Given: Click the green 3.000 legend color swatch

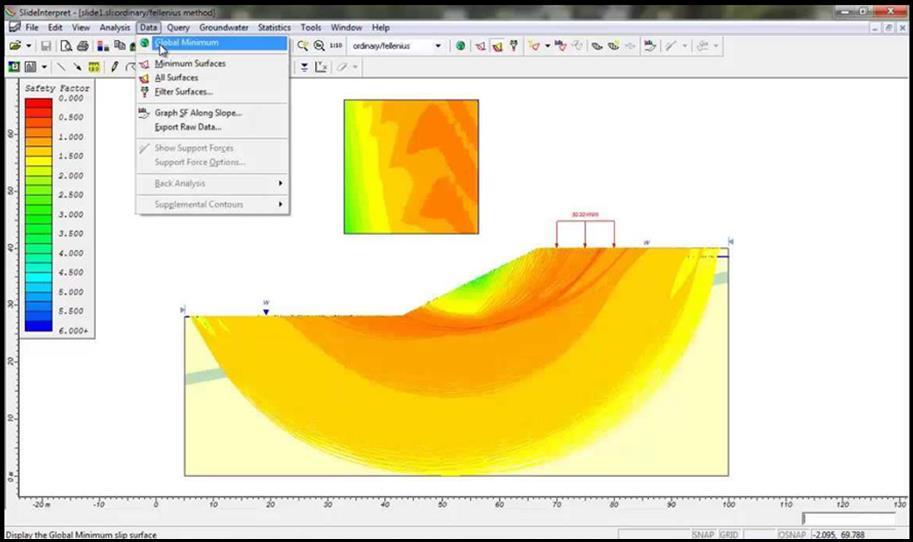Looking at the screenshot, I should point(38,219).
